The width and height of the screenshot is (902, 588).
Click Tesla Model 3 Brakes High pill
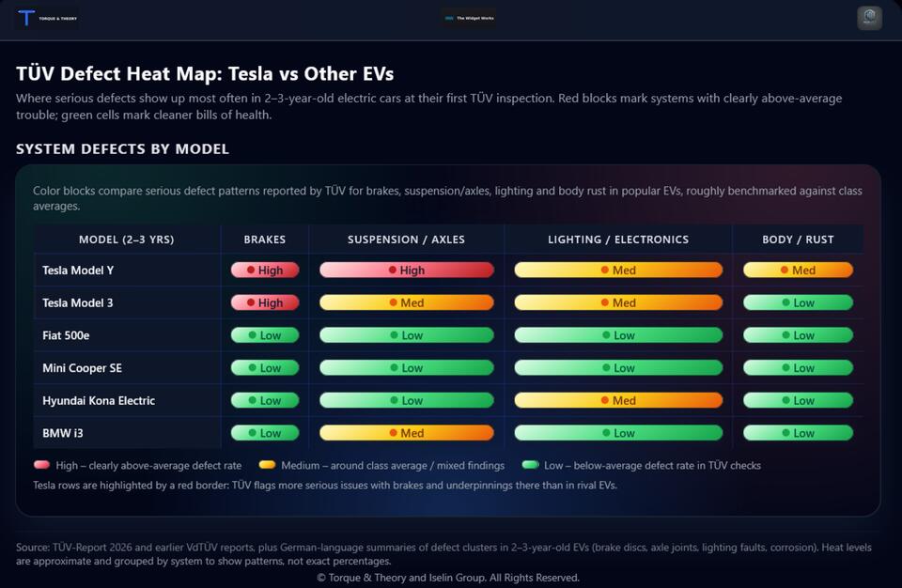(x=265, y=303)
